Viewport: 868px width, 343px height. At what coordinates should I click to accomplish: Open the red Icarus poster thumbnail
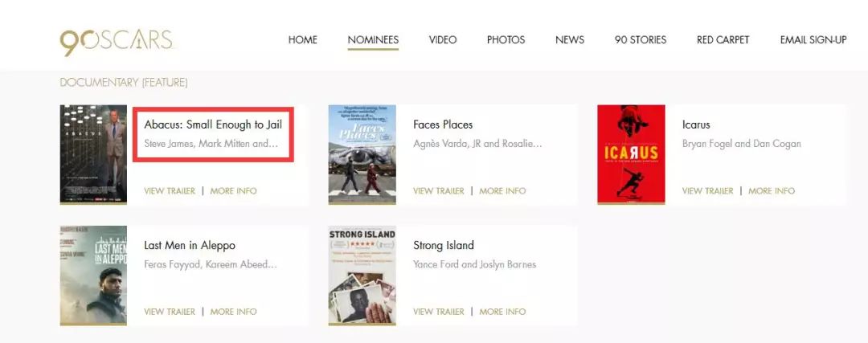click(631, 154)
